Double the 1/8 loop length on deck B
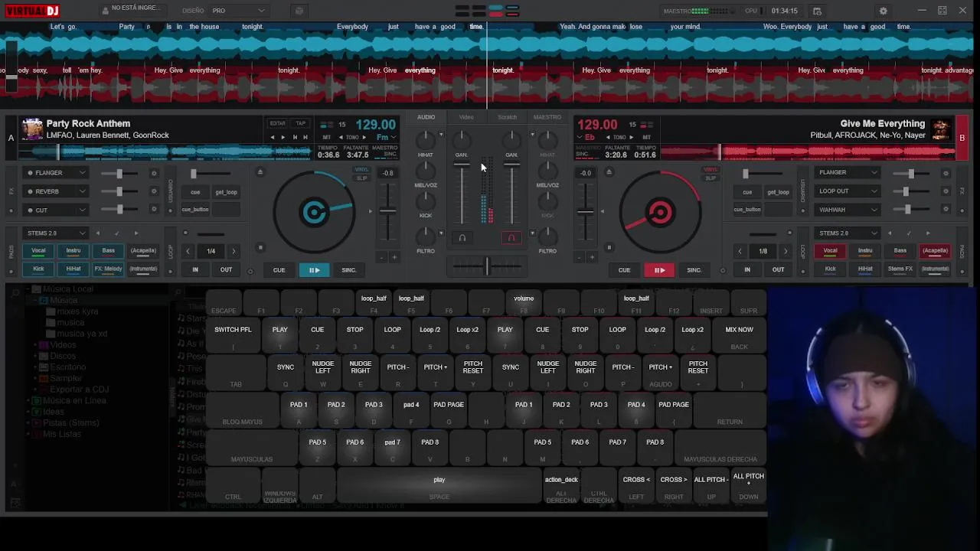Screen dimensions: 980x551 click(786, 251)
